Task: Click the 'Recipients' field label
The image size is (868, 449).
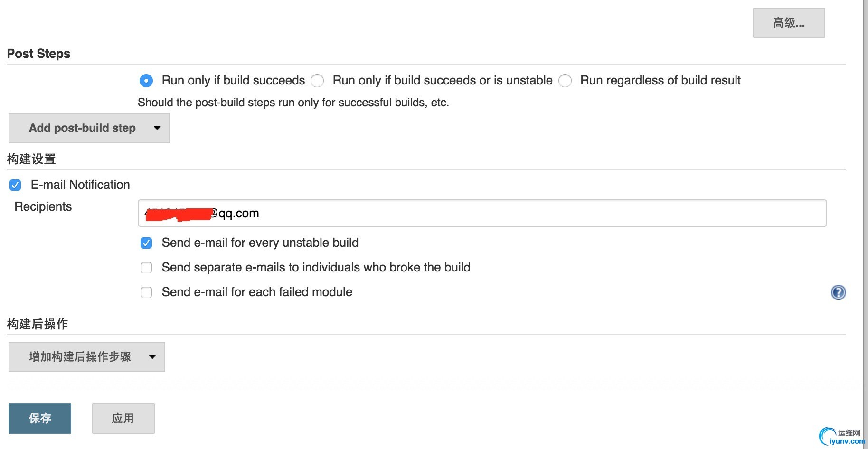Action: coord(43,207)
